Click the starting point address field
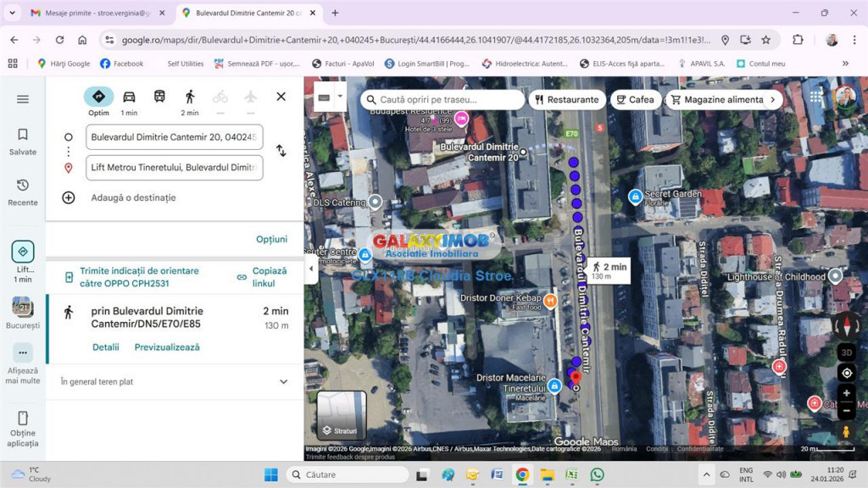Screen dimensions: 868x488 (174, 137)
